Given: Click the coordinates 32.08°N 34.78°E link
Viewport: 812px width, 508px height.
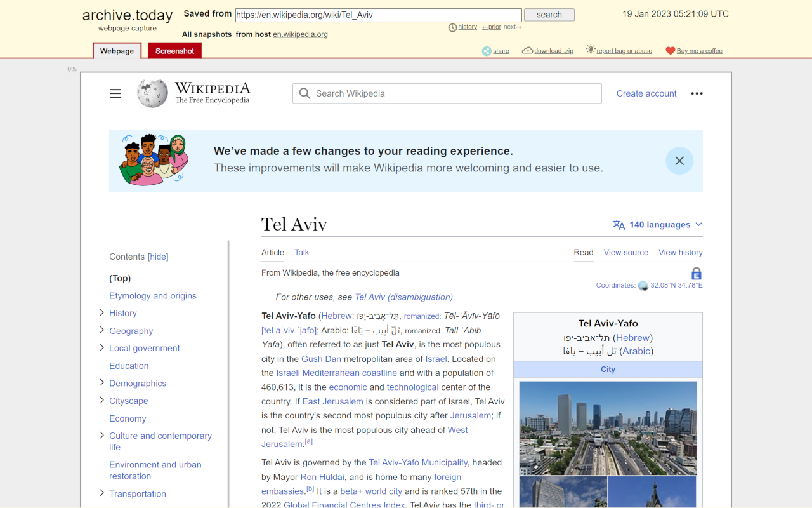Looking at the screenshot, I should pyautogui.click(x=676, y=286).
